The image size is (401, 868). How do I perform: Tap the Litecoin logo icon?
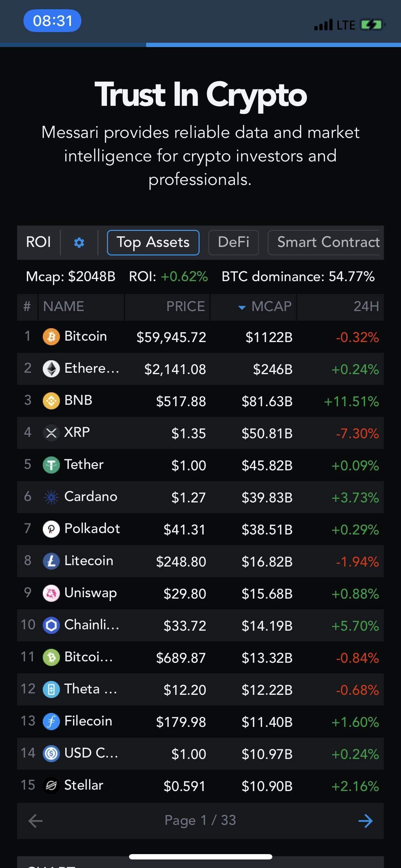point(51,561)
